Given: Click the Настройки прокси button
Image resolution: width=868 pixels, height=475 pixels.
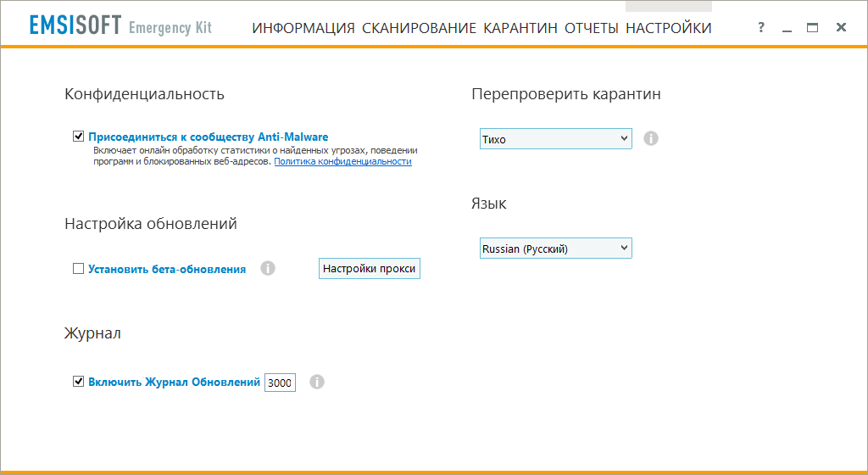Looking at the screenshot, I should [x=370, y=269].
